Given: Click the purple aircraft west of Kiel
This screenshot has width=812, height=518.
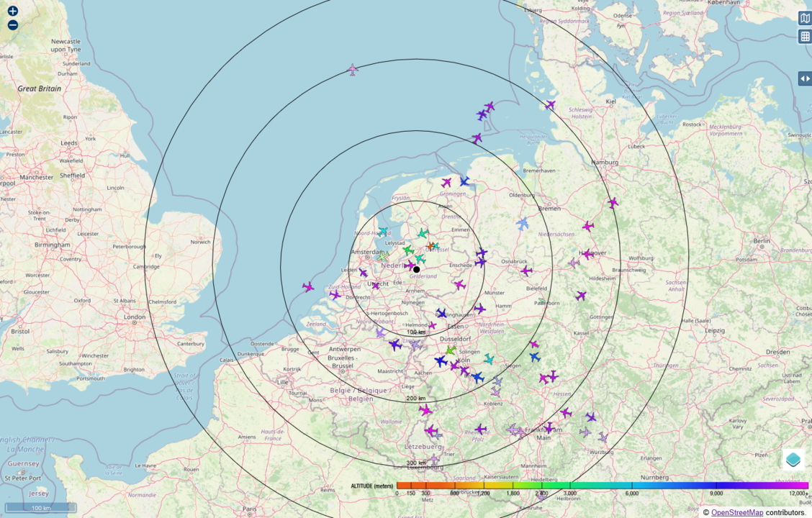Looking at the screenshot, I should click(550, 105).
